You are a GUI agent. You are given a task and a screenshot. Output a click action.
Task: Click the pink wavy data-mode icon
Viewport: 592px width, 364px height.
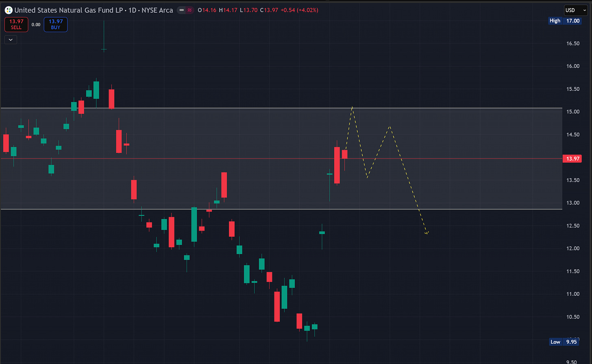pyautogui.click(x=189, y=10)
